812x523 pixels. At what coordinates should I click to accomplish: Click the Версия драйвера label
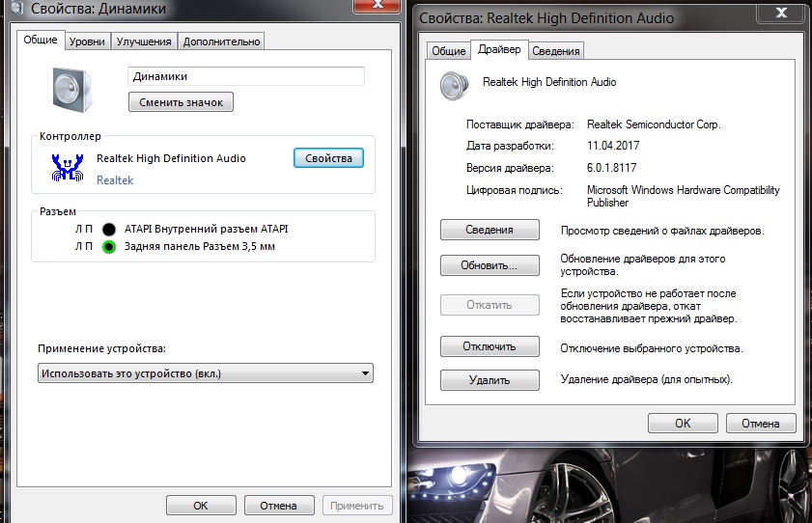pos(510,168)
